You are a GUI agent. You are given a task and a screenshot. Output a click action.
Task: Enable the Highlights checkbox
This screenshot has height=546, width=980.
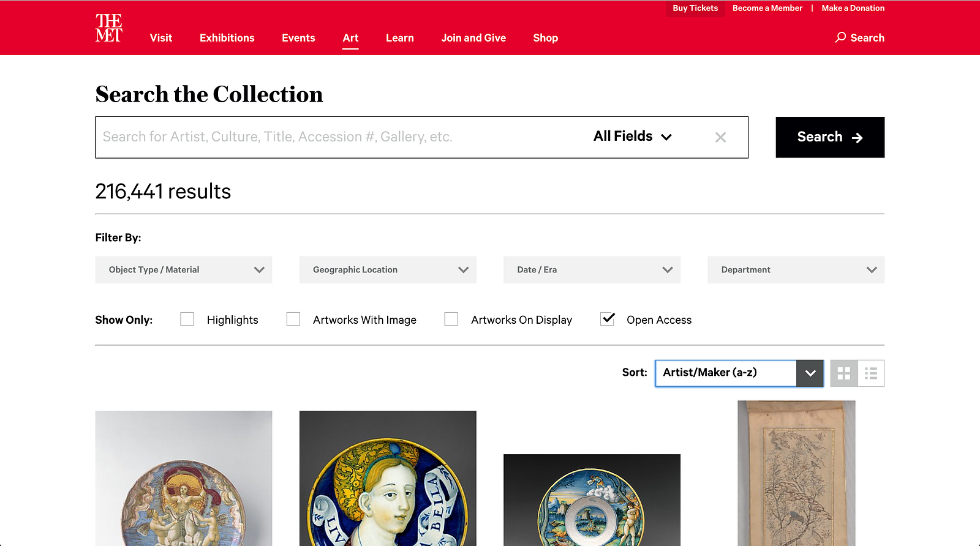pyautogui.click(x=187, y=319)
